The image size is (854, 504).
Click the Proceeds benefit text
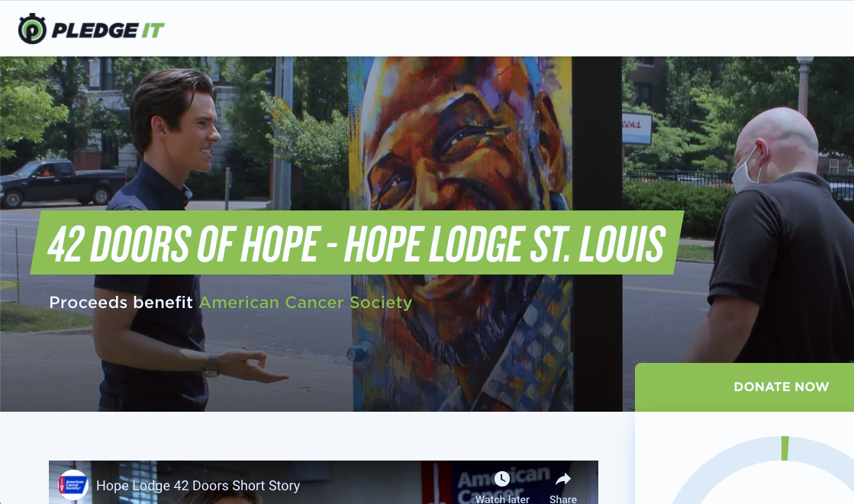coord(121,302)
